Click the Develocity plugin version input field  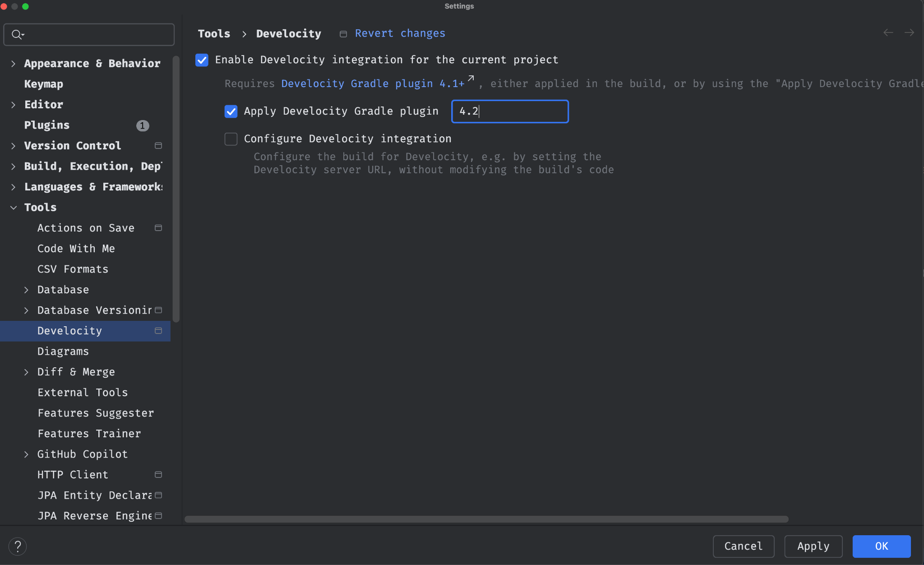509,111
